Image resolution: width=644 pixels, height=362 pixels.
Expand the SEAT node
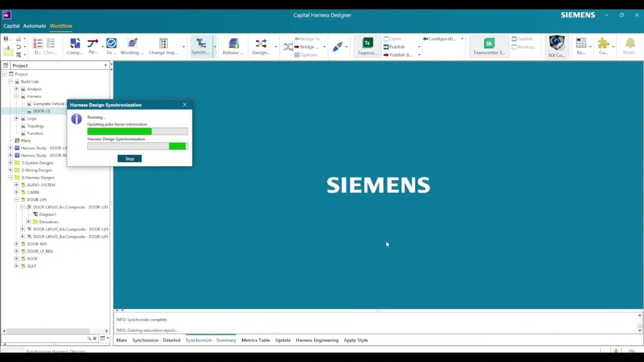coord(16,266)
